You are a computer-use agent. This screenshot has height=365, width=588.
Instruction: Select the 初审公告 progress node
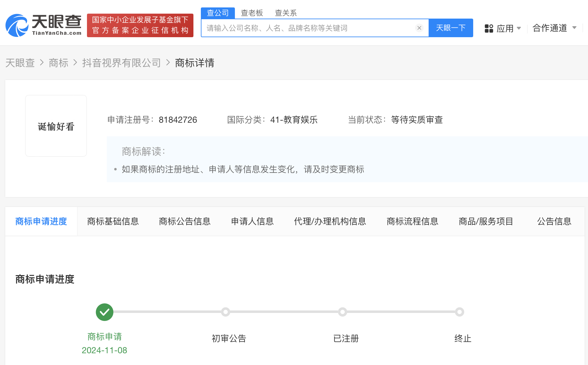pyautogui.click(x=226, y=312)
